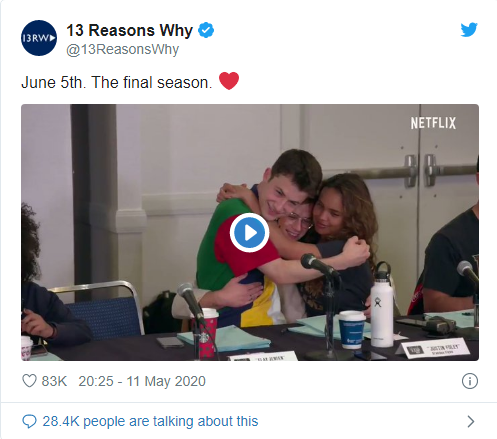Click the tweet text June 5th final season
497x439 pixels.
click(x=117, y=82)
